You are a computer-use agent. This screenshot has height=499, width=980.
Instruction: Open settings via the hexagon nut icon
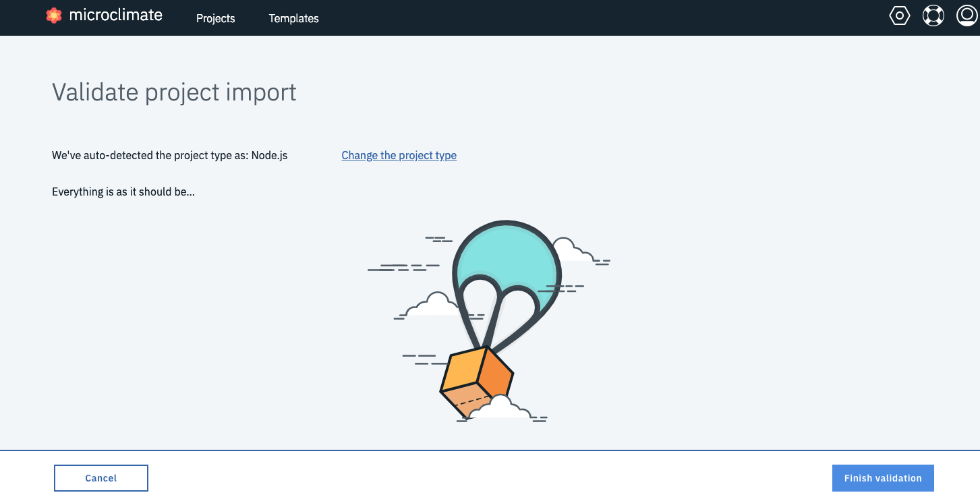900,16
